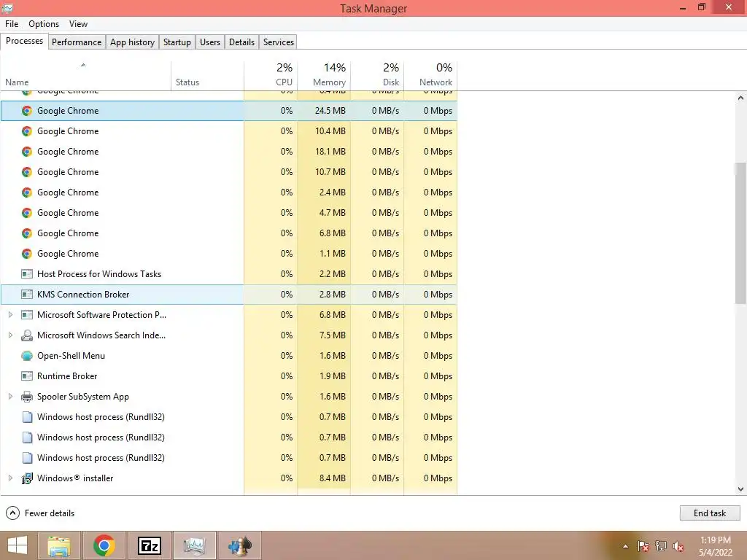Click the End task button

709,513
